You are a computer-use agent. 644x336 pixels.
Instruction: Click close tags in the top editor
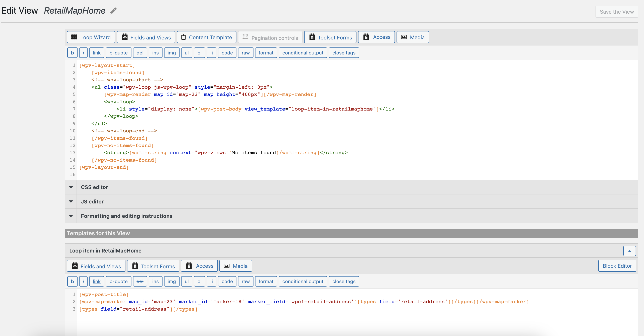point(344,53)
